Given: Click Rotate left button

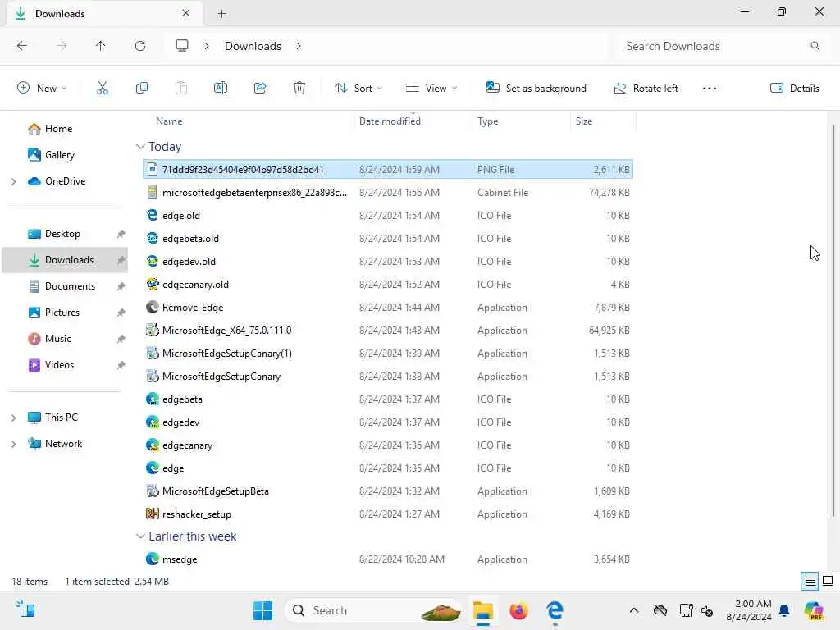Looking at the screenshot, I should (646, 89).
